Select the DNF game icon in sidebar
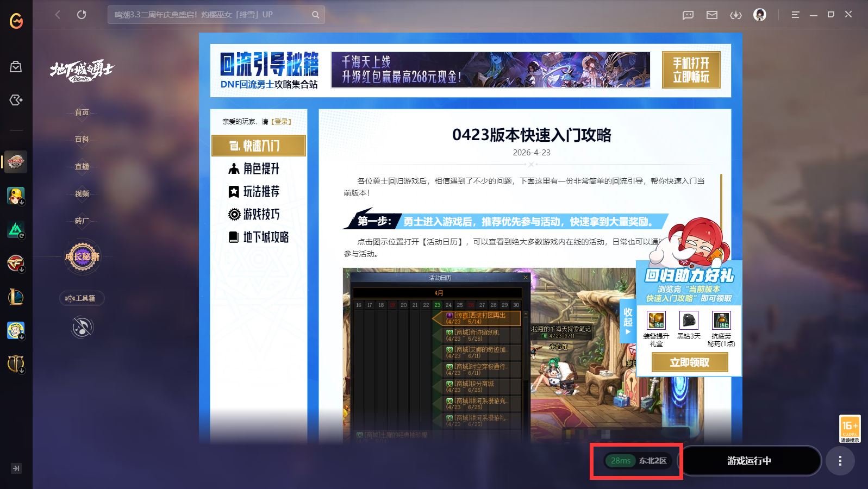Image resolution: width=868 pixels, height=489 pixels. tap(16, 161)
